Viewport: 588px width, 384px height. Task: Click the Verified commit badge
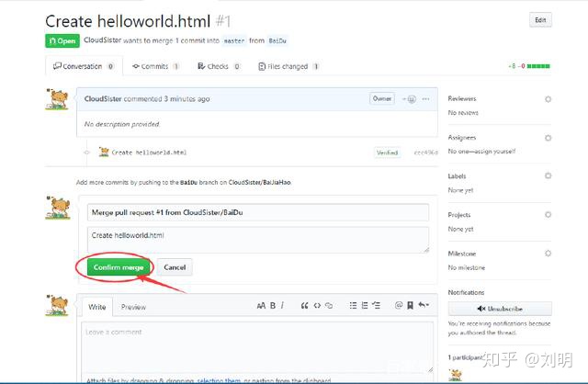click(387, 152)
